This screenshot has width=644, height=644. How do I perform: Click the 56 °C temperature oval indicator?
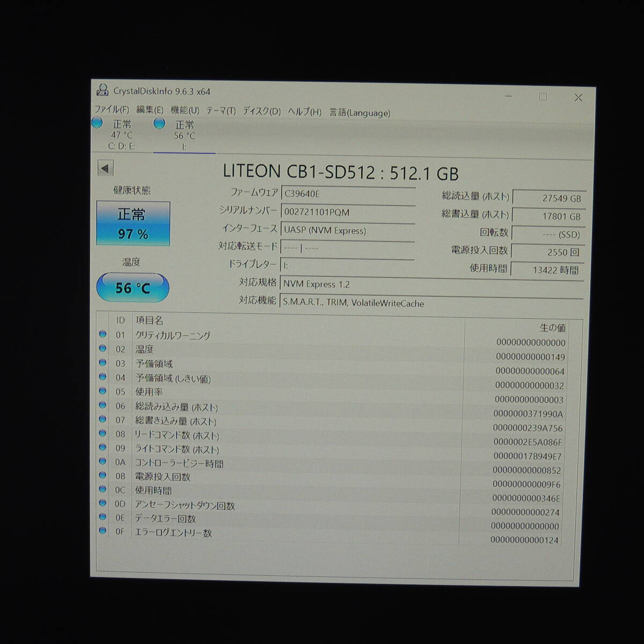tap(133, 287)
